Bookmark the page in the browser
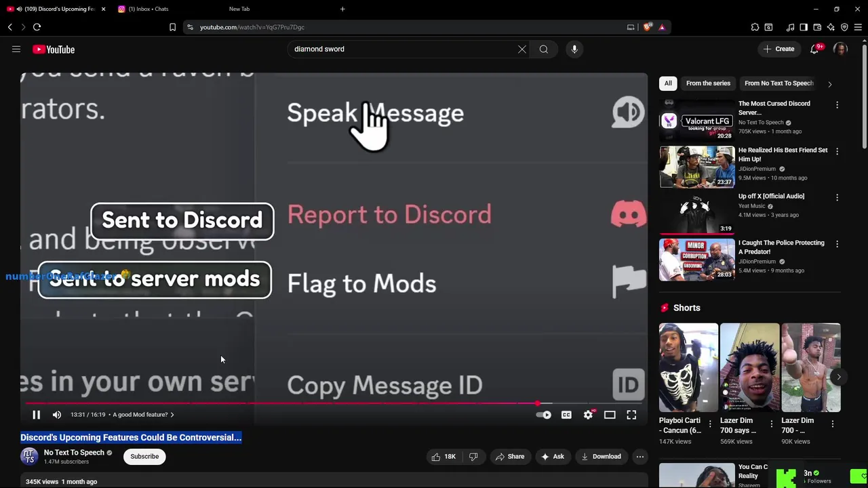This screenshot has width=868, height=488. point(172,27)
